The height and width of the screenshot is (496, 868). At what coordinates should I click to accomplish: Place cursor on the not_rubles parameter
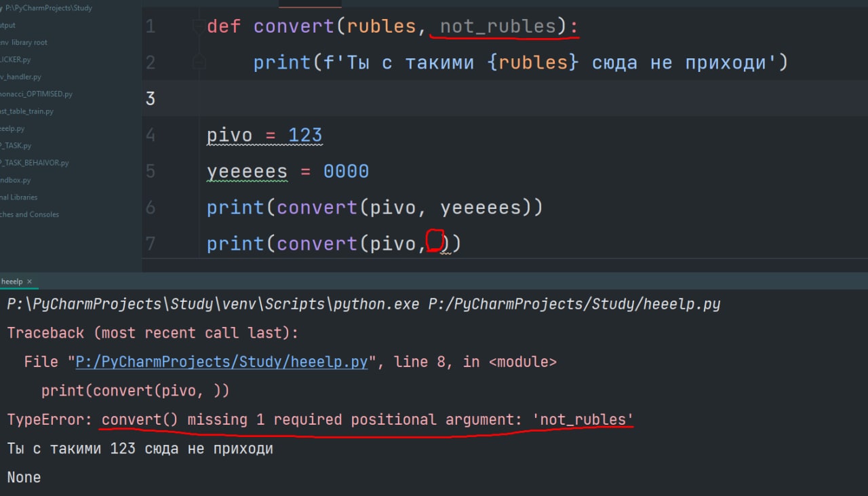(x=498, y=26)
